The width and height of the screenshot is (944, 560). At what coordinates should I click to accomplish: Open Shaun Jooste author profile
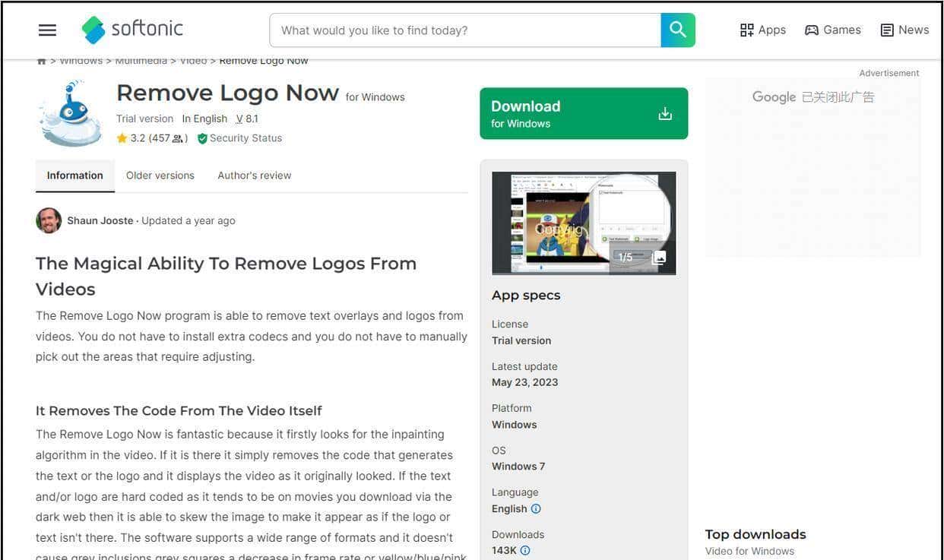click(x=99, y=221)
